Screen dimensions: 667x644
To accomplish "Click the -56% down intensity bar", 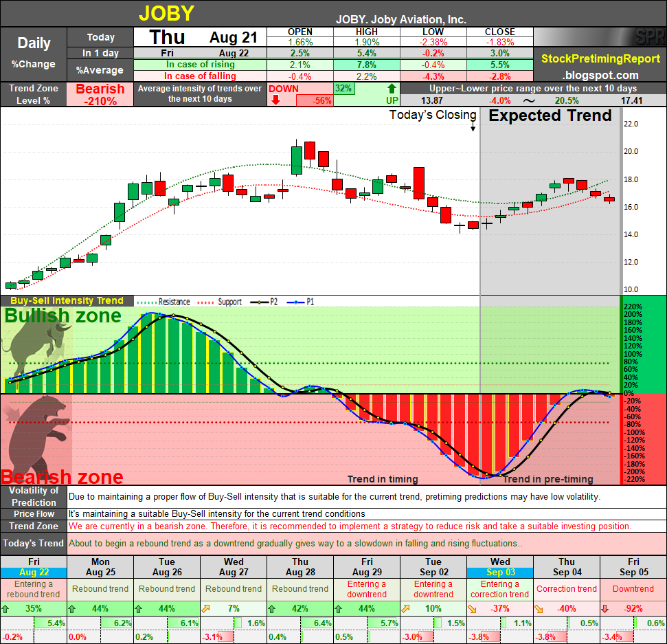I will (315, 101).
